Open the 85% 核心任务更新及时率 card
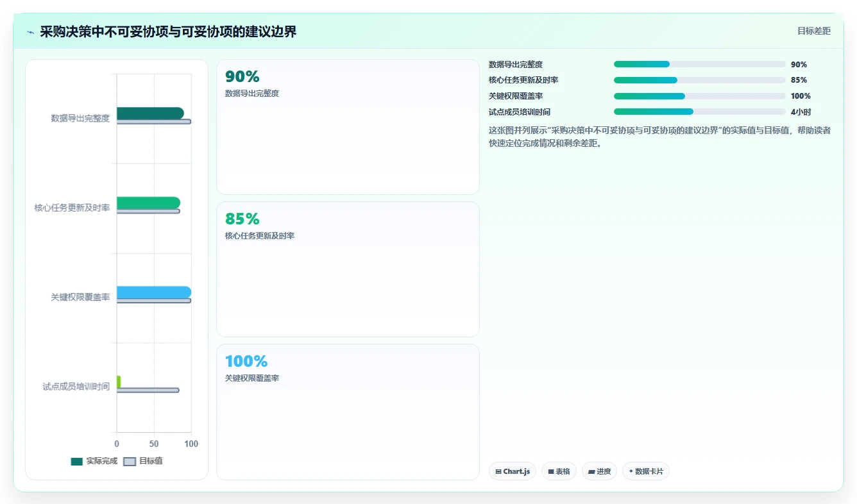The image size is (857, 504). click(x=348, y=269)
